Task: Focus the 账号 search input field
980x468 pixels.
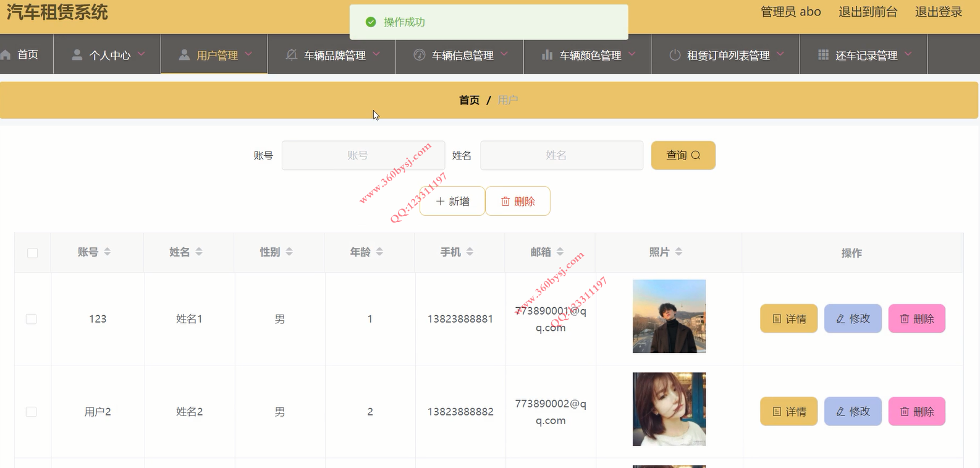Action: tap(363, 155)
